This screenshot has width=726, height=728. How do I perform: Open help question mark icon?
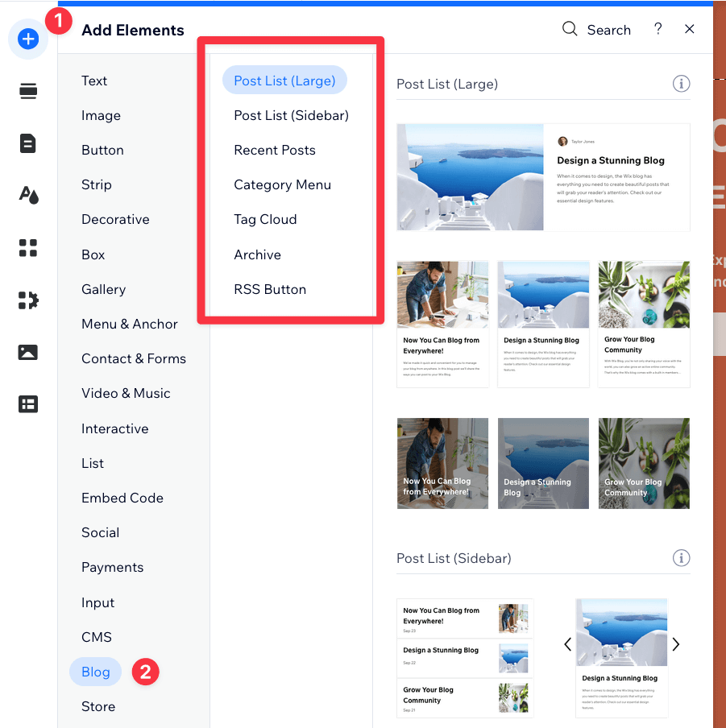point(658,29)
